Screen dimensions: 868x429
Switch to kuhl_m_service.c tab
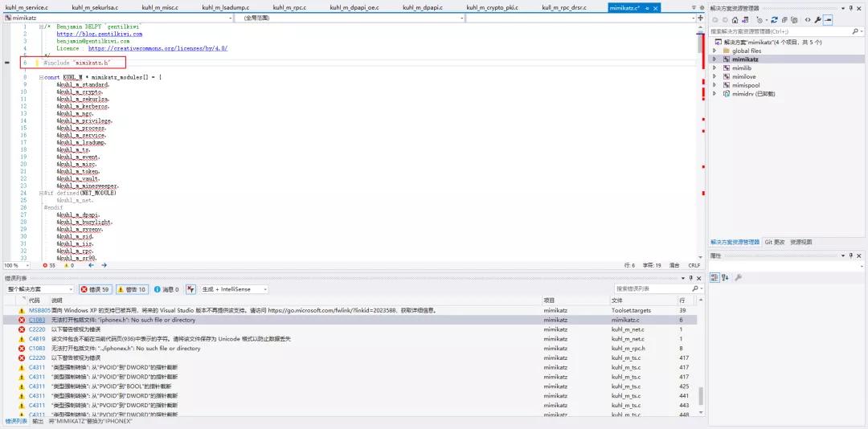coord(27,8)
